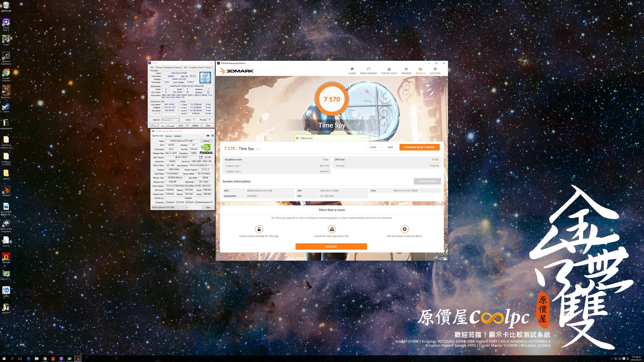Open File Explorer from the taskbar
The height and width of the screenshot is (362, 644).
click(x=37, y=358)
